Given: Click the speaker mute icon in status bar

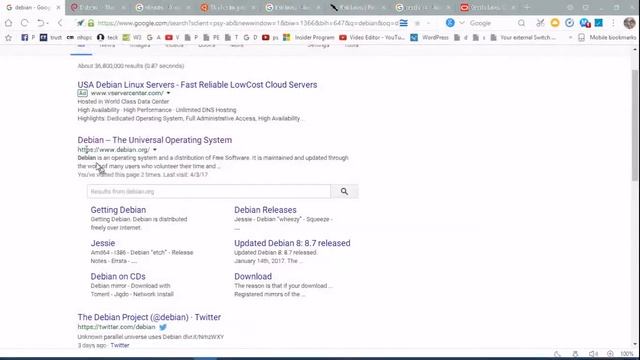Looking at the screenshot, I should coord(593,354).
